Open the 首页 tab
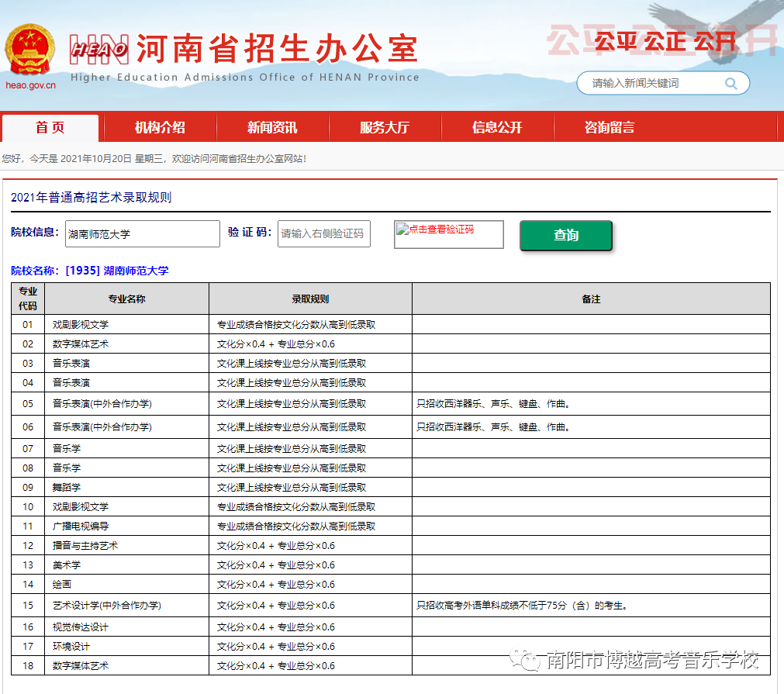The image size is (784, 694). point(50,128)
